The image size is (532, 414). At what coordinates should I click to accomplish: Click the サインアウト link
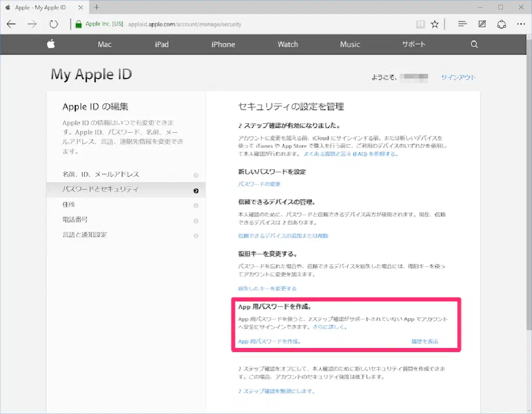458,77
